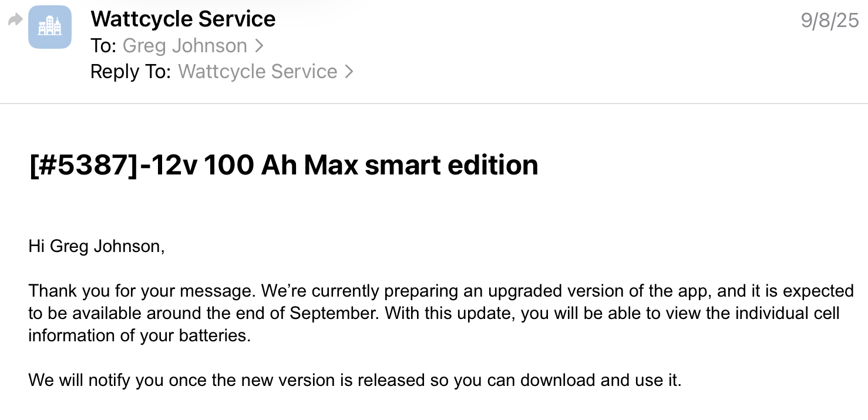The height and width of the screenshot is (420, 868).
Task: Click the sentence "We will notify you"
Action: point(355,380)
